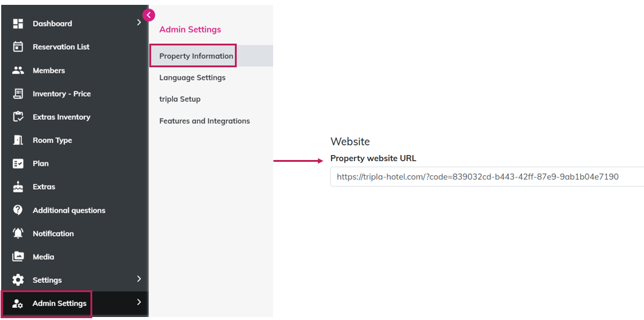
Task: Expand the Dashboard submenu chevron
Action: click(139, 22)
